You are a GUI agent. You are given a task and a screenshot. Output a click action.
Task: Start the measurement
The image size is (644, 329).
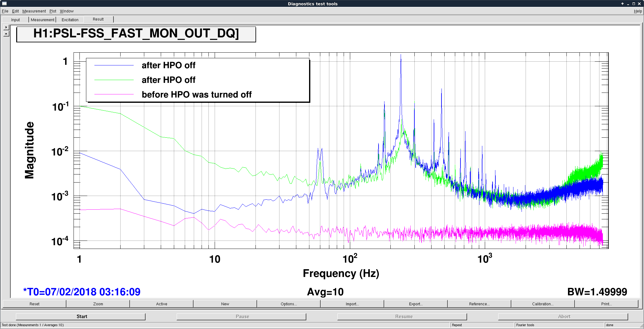[81, 317]
